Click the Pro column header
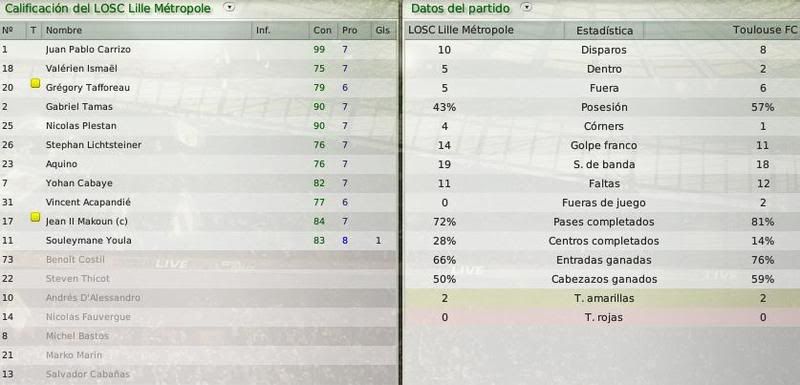Viewport: 800px width, 385px height. tap(349, 31)
